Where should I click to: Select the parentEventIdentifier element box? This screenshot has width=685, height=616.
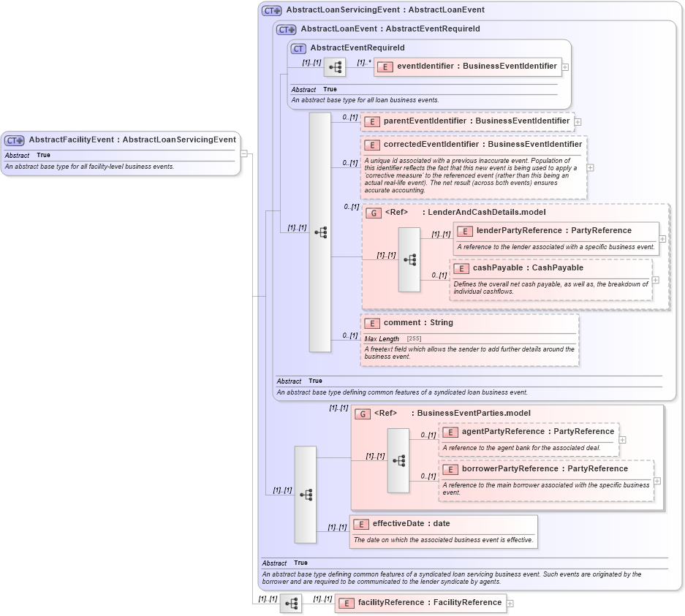pos(468,121)
